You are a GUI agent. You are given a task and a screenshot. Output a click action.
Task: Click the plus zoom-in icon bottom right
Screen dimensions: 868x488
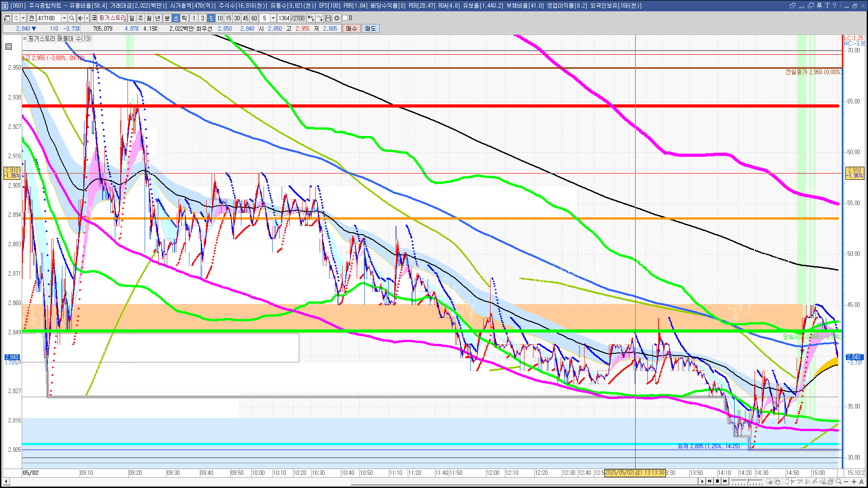coord(854,481)
